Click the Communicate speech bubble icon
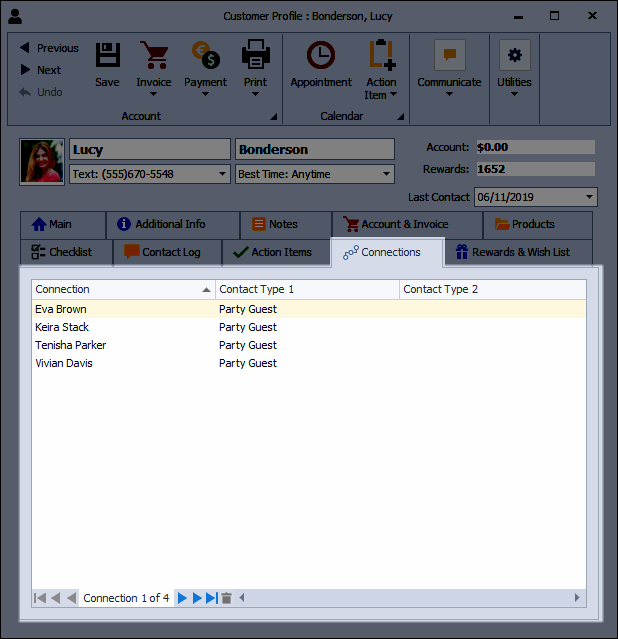This screenshot has height=639, width=618. pyautogui.click(x=450, y=55)
